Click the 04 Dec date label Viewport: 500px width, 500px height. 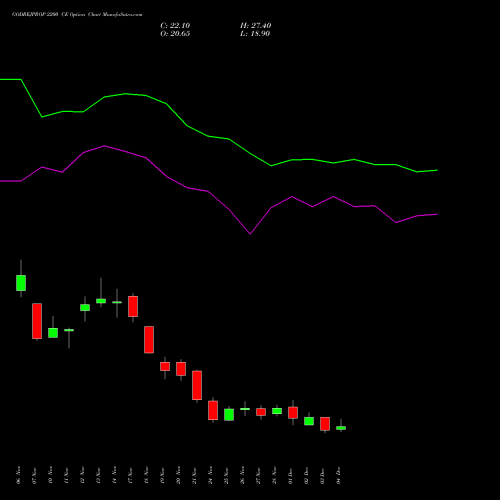click(x=338, y=475)
